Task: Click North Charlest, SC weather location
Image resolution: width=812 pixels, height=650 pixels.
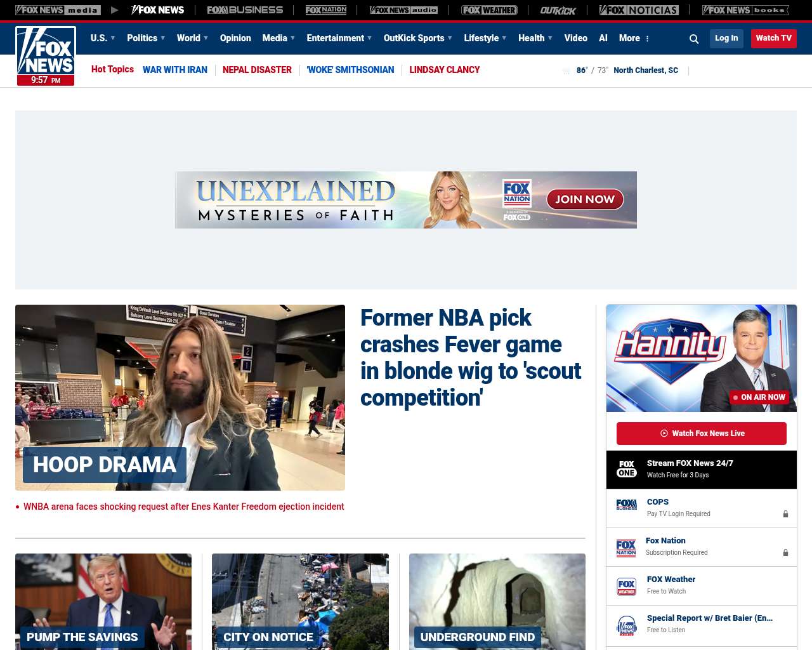Action: coord(646,70)
